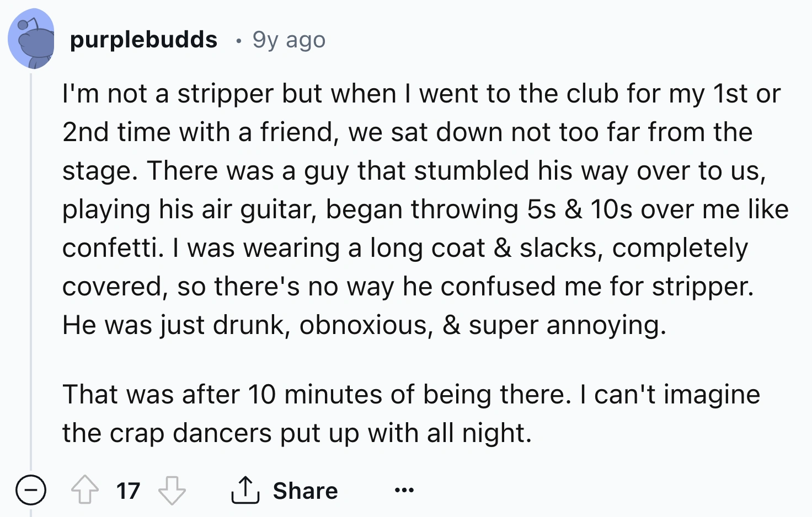Upvote the purplebudds comment
Viewport: 812px width, 517px height.
pyautogui.click(x=85, y=491)
